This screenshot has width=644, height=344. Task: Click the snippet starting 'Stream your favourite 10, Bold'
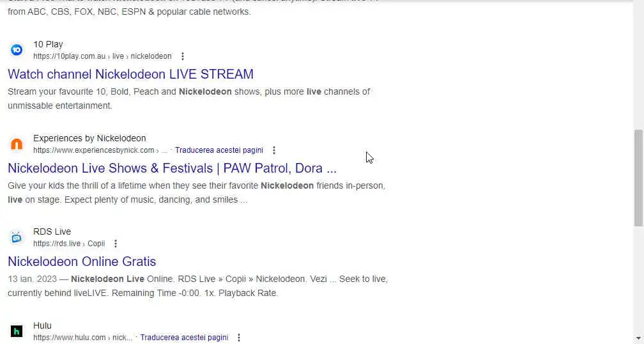tap(189, 98)
